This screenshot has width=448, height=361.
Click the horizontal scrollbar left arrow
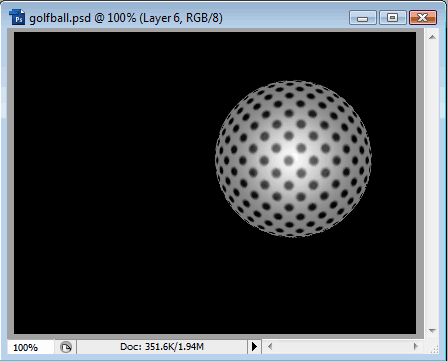coord(270,347)
